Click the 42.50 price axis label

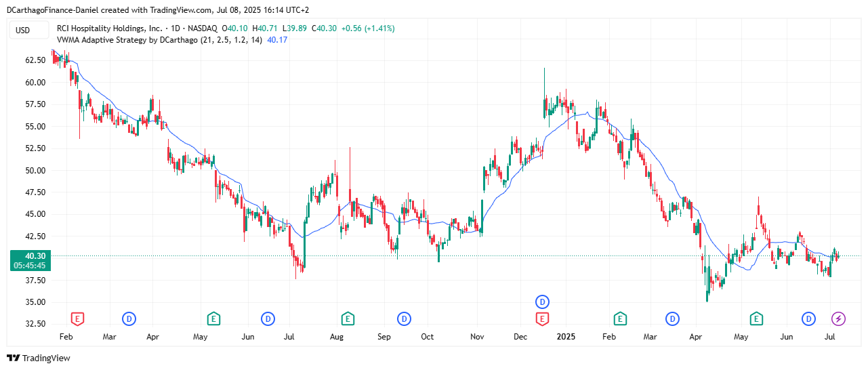pos(35,237)
